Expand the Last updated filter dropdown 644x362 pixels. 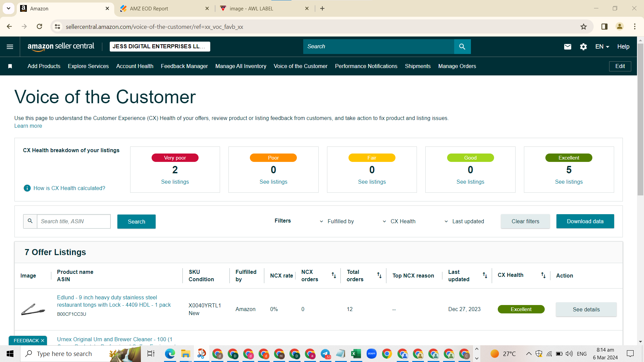(x=464, y=221)
